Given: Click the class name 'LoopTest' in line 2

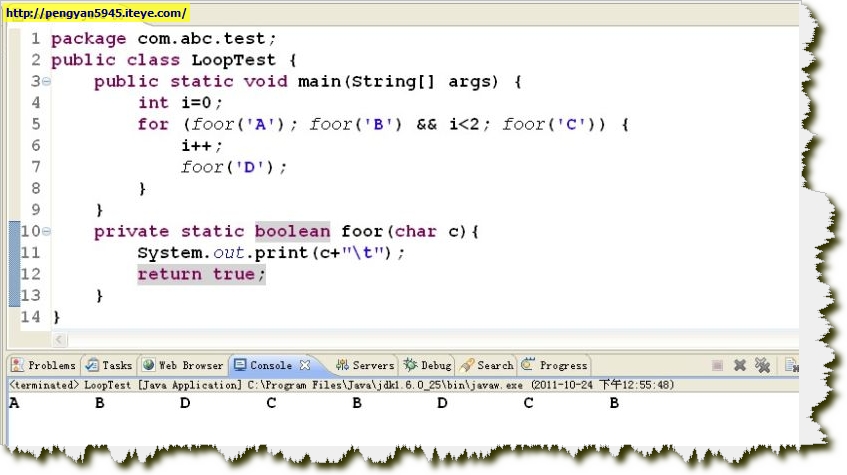Looking at the screenshot, I should tap(233, 60).
